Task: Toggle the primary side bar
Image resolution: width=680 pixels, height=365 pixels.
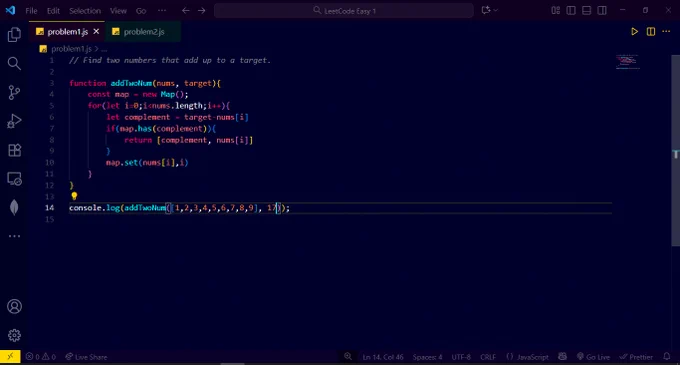Action: point(571,10)
